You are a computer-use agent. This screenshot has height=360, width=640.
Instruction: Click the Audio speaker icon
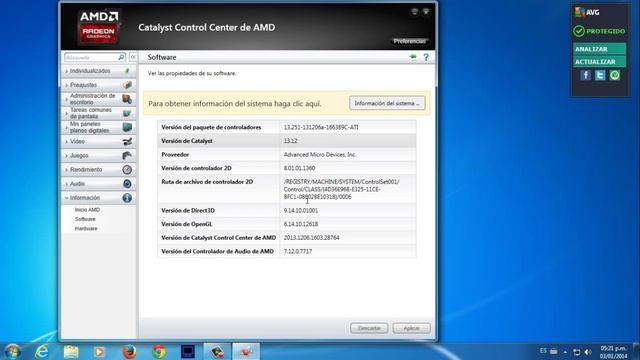(x=127, y=184)
